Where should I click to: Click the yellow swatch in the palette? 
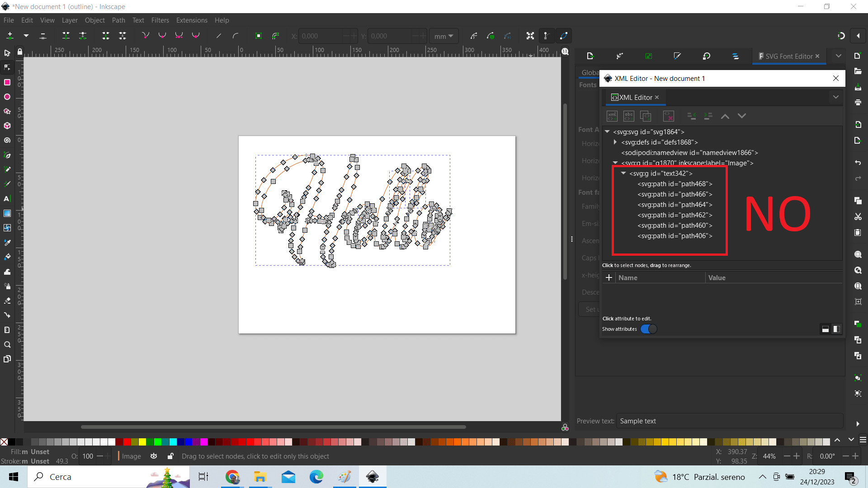click(142, 442)
